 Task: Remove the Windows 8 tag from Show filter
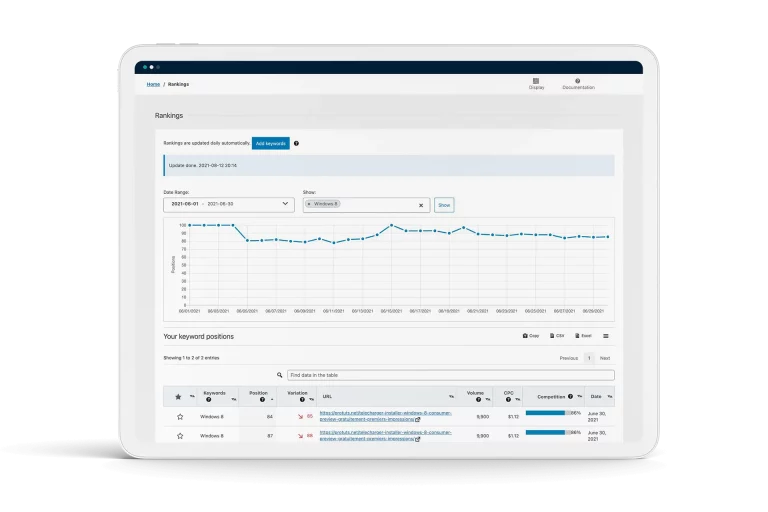(x=309, y=204)
